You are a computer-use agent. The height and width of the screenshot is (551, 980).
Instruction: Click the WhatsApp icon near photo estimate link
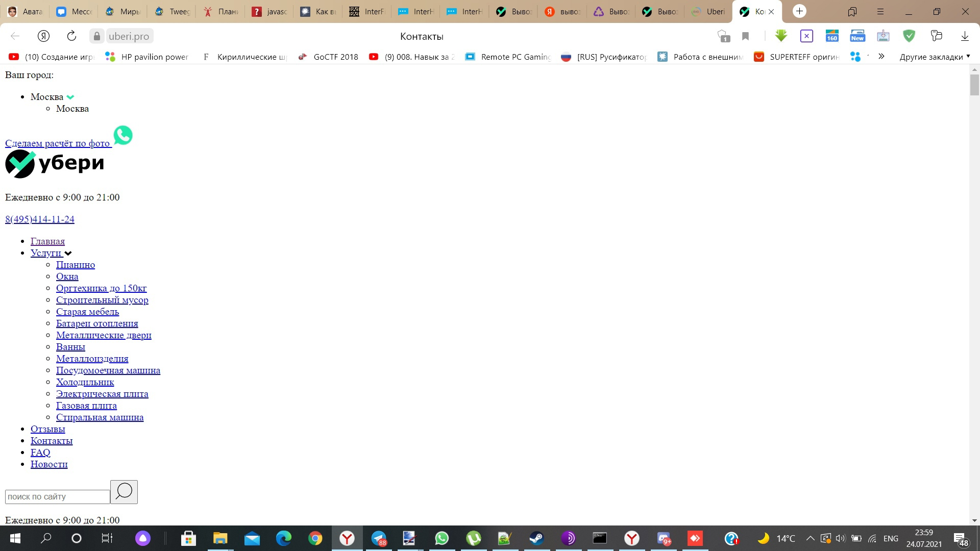123,135
